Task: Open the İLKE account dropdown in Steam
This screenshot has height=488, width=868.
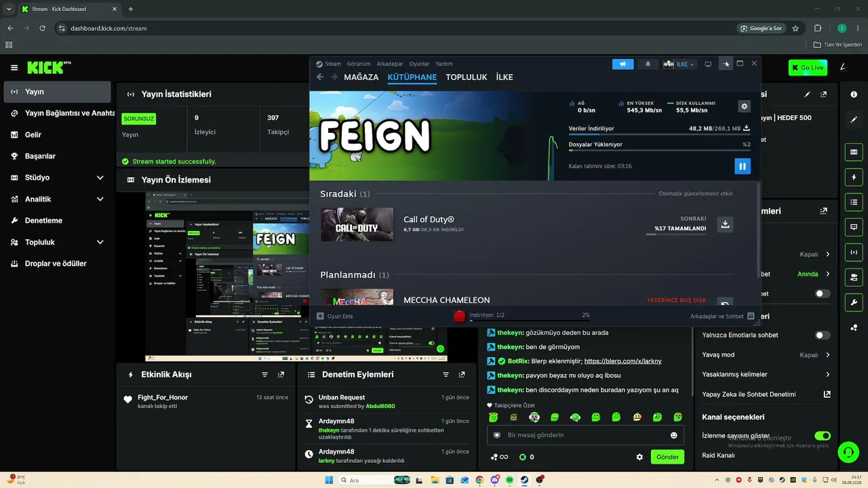Action: tap(679, 64)
